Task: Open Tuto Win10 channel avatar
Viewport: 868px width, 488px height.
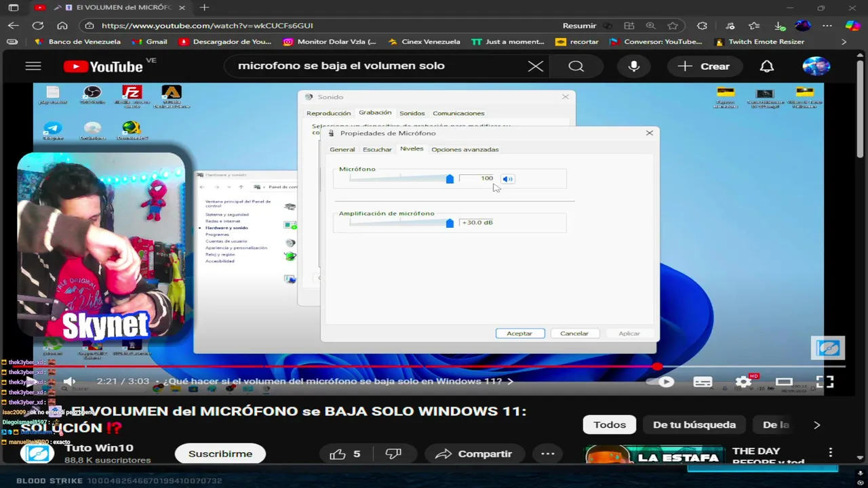Action: pyautogui.click(x=37, y=453)
